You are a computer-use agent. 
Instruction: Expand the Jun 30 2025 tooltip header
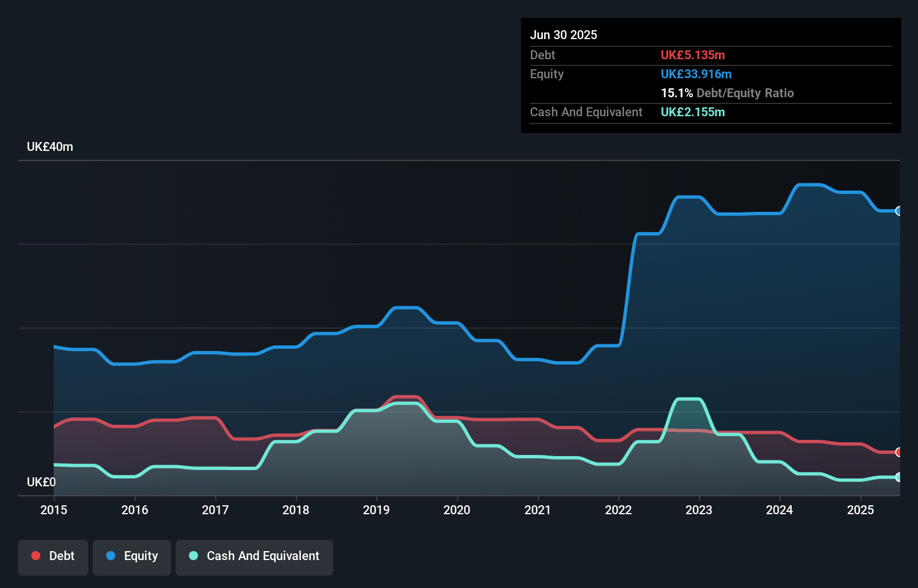coord(564,35)
